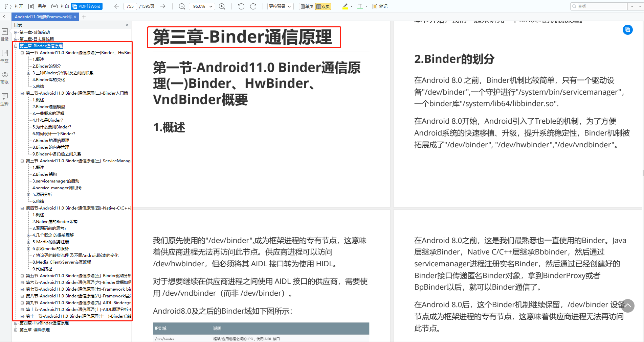Jump to 8.Binder的内存管理 outline entry
Screen dimensions: 644x342
point(51,147)
